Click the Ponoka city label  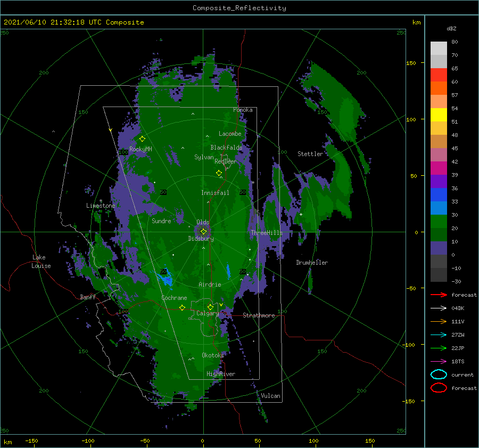click(243, 110)
